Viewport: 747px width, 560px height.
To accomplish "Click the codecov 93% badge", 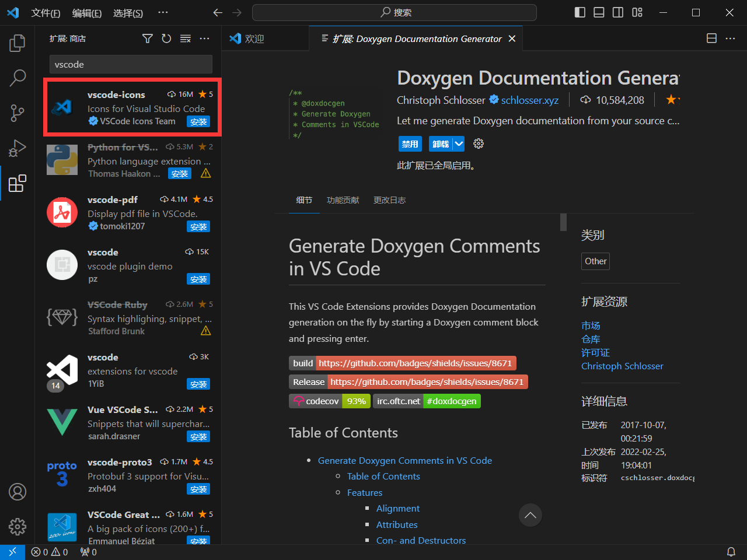I will 330,401.
